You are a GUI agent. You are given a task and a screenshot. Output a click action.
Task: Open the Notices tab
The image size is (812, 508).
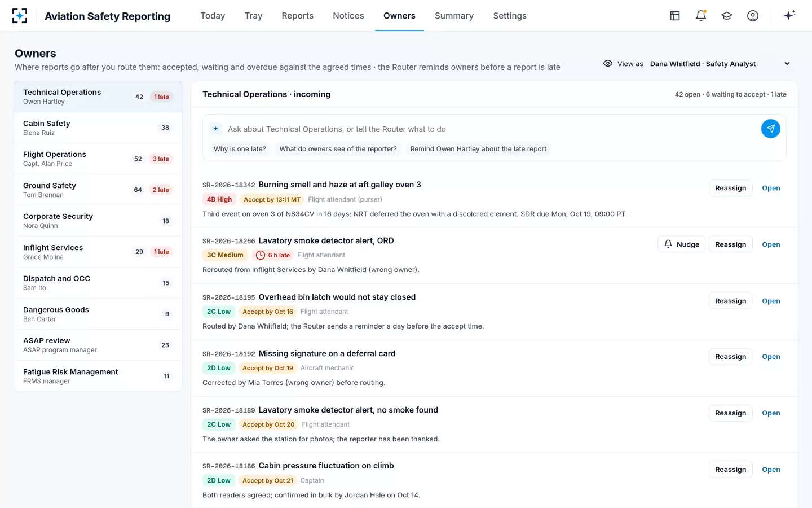click(x=348, y=16)
